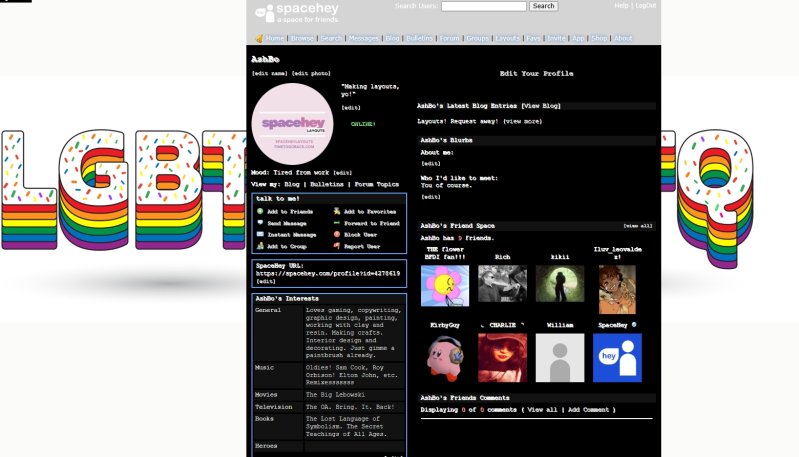Open Blog in navigation bar
Screen dimensions: 799x457
click(392, 38)
